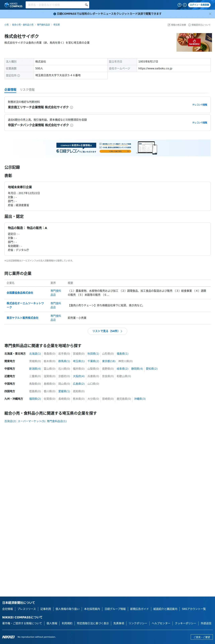Click the リストで見る（54件） button
The image size is (215, 644).
[x=107, y=331]
